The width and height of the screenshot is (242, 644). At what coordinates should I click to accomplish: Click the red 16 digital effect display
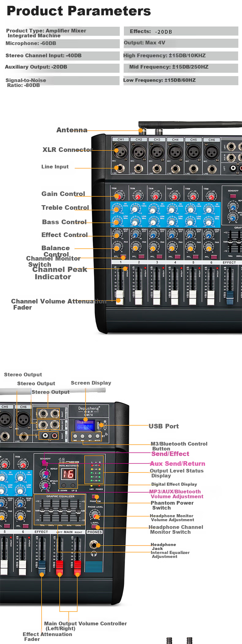(x=68, y=474)
